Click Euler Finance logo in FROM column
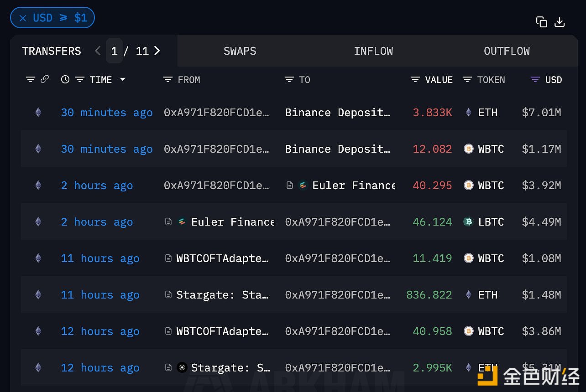The width and height of the screenshot is (586, 392). (182, 222)
